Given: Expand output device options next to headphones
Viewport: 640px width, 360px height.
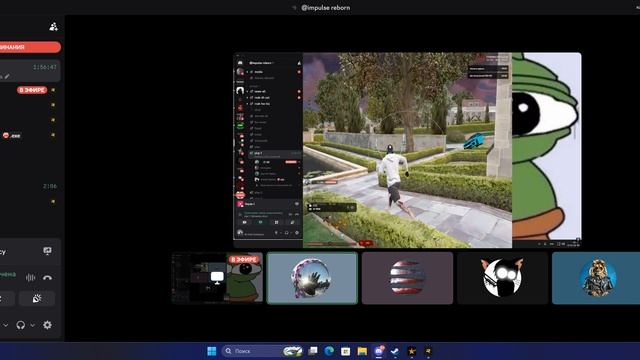Looking at the screenshot, I should (33, 325).
